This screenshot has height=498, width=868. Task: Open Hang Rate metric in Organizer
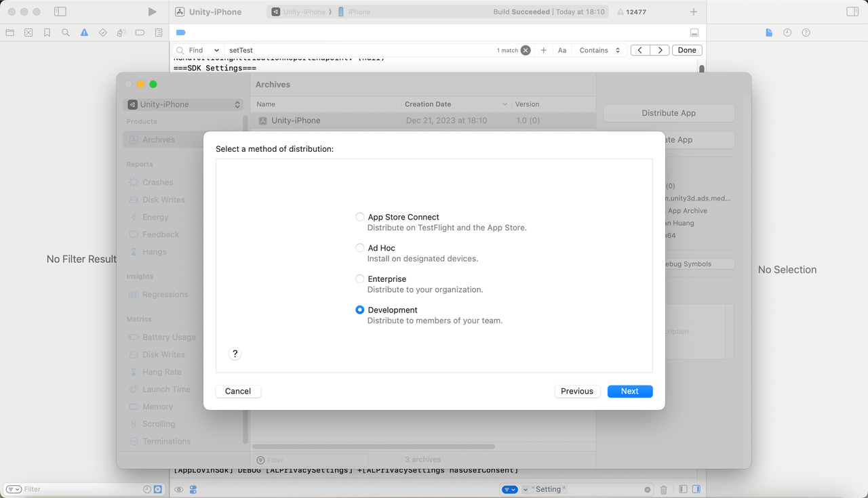click(x=161, y=372)
